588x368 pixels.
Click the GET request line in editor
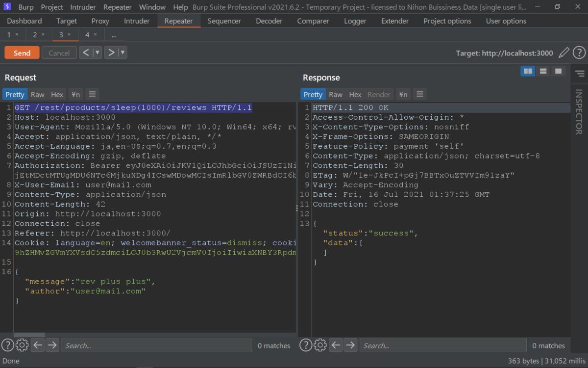[133, 107]
